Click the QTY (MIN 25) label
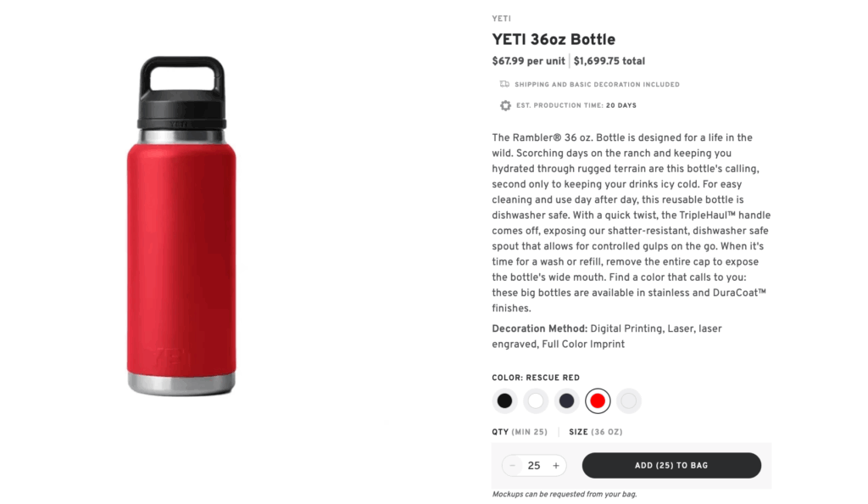This screenshot has width=868, height=504. tap(518, 431)
